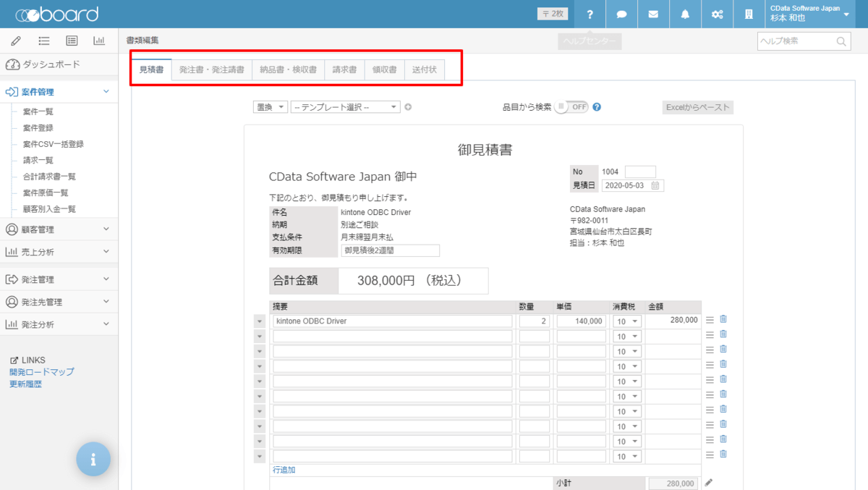Click the company building icon in header

click(x=749, y=14)
